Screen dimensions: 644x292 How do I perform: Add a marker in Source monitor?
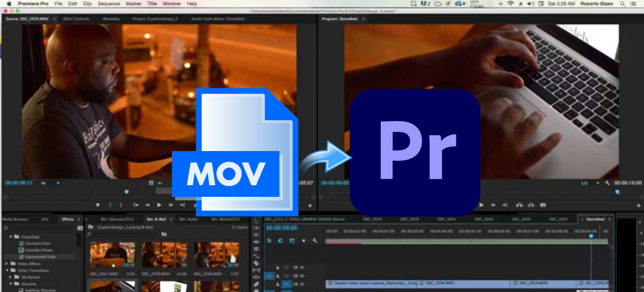tap(98, 205)
